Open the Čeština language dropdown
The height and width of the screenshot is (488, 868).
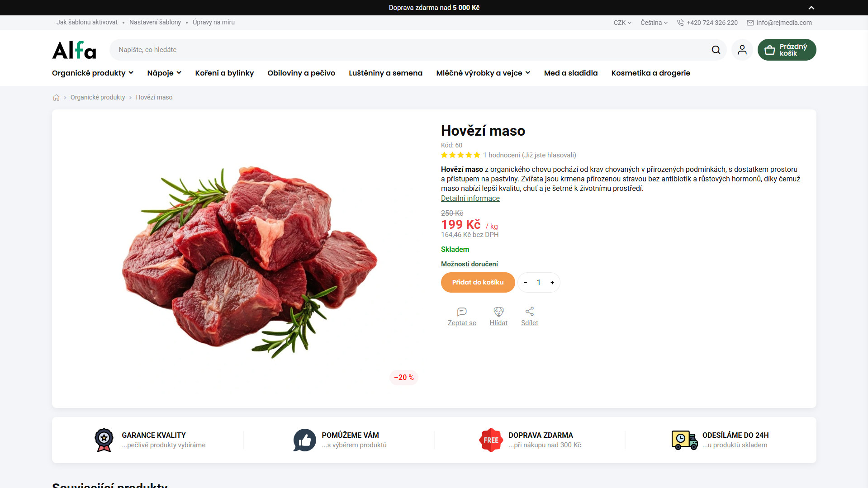click(x=654, y=23)
